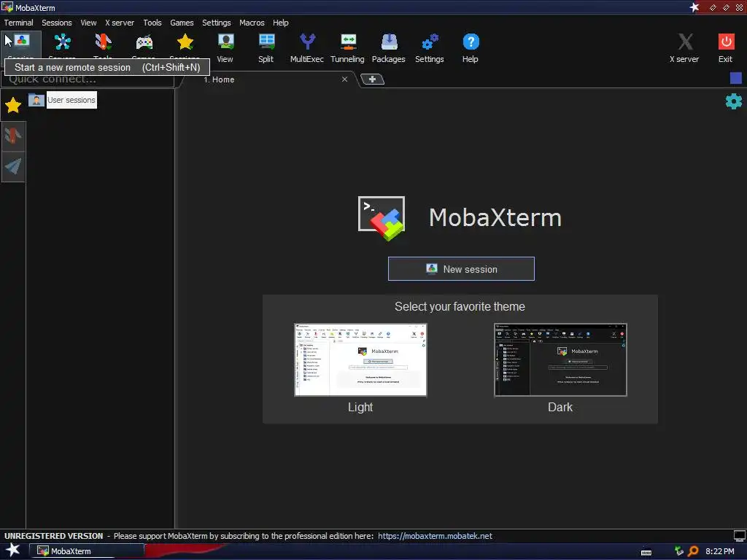
Task: Open the star start menu on taskbar
Action: coord(13,551)
